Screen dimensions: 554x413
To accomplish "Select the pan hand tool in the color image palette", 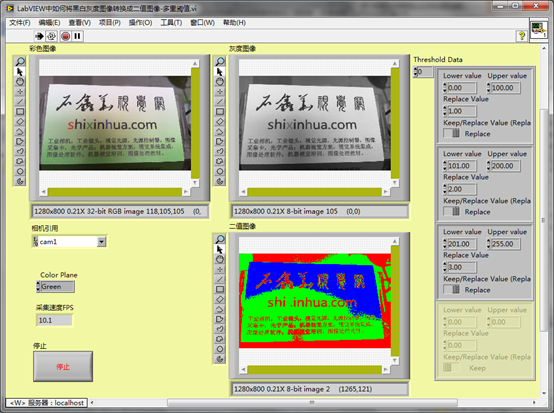I will point(20,82).
